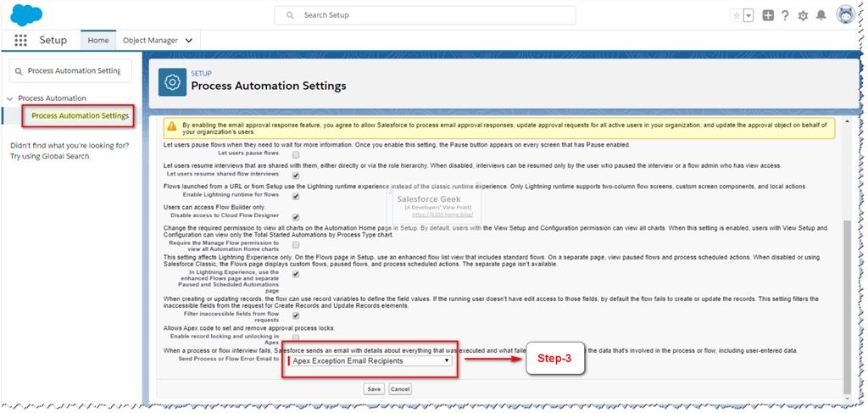This screenshot has height=413, width=868.
Task: Select Process Automation Settings in sidebar
Action: (x=80, y=115)
